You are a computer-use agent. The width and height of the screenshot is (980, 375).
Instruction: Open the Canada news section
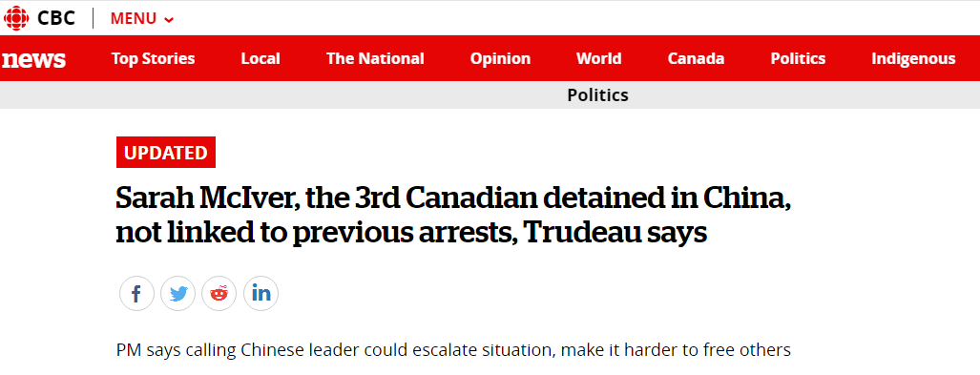(697, 59)
